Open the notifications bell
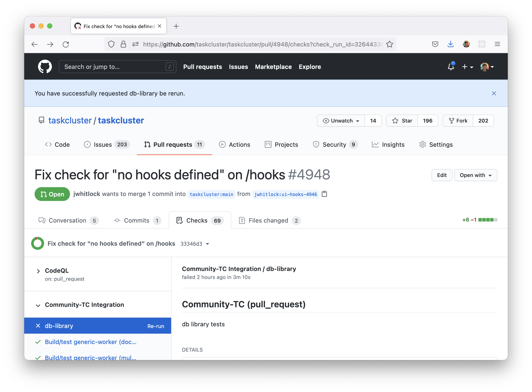 tap(450, 67)
